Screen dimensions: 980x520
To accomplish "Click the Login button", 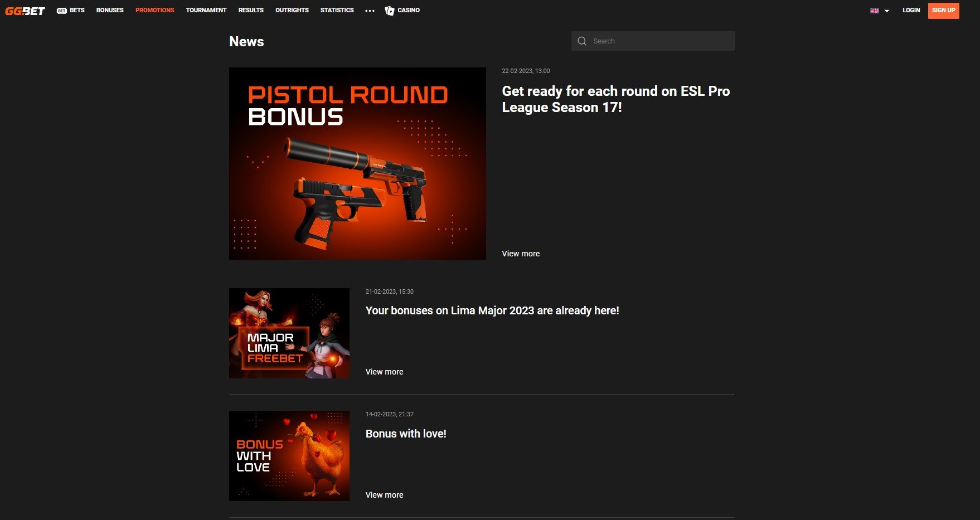I will (x=911, y=10).
